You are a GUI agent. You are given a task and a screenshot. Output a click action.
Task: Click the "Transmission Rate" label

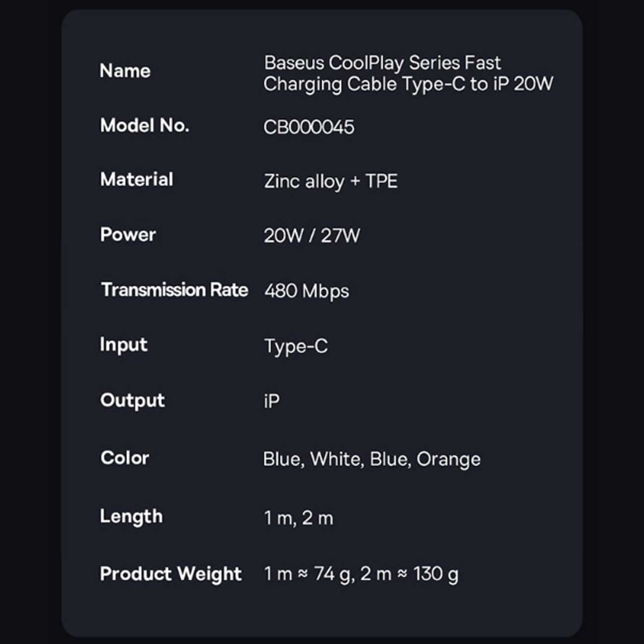pos(174,290)
